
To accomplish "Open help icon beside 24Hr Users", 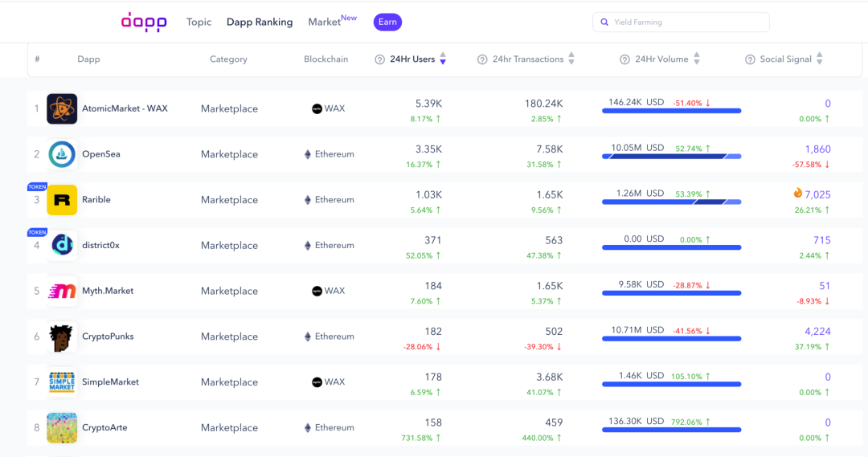I will click(x=379, y=59).
